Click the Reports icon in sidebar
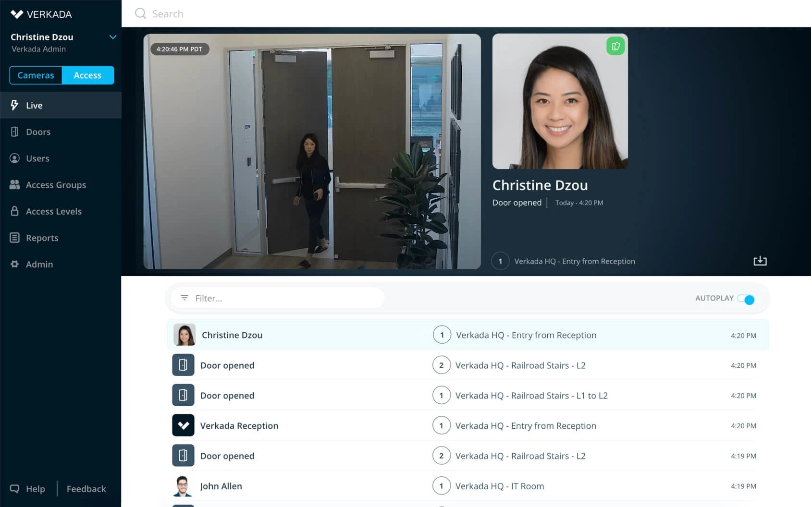The image size is (812, 507). tap(14, 238)
